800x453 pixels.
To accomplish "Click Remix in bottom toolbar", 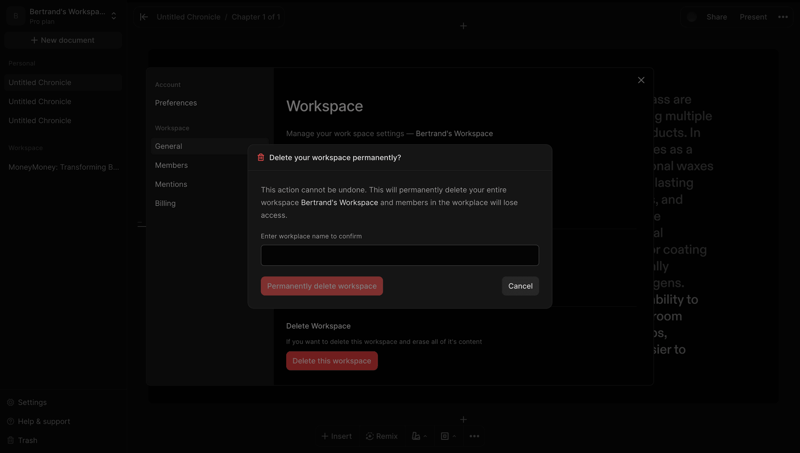I will click(x=382, y=436).
